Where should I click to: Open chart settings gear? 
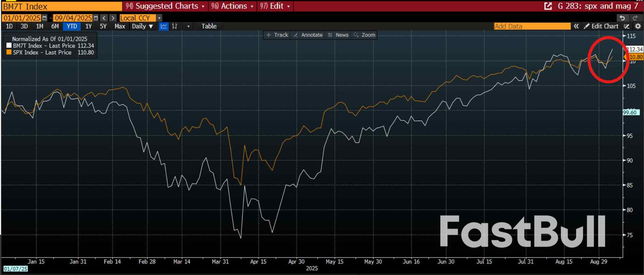(x=638, y=26)
